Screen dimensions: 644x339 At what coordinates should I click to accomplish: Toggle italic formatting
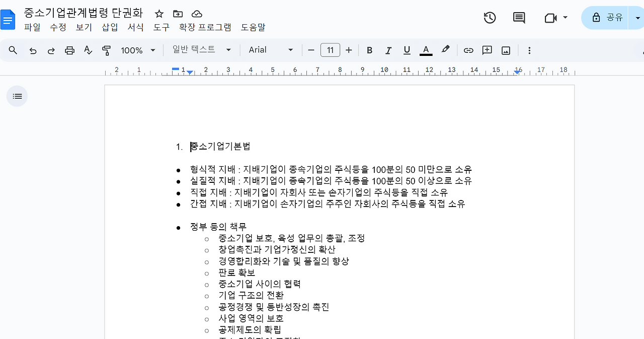tap(388, 50)
